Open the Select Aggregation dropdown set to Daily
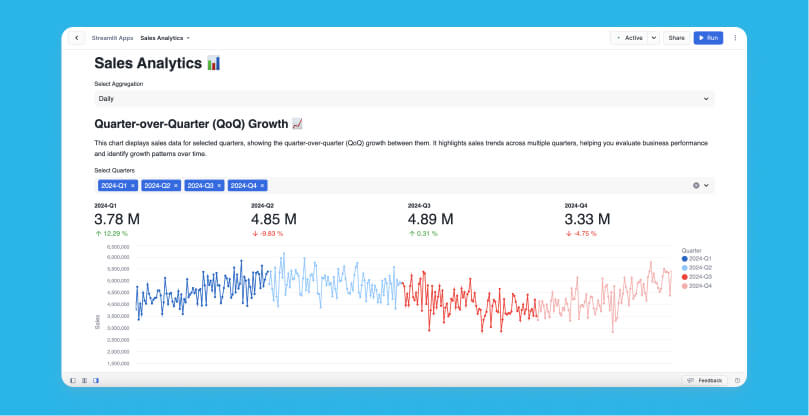This screenshot has width=809, height=416. (x=403, y=99)
